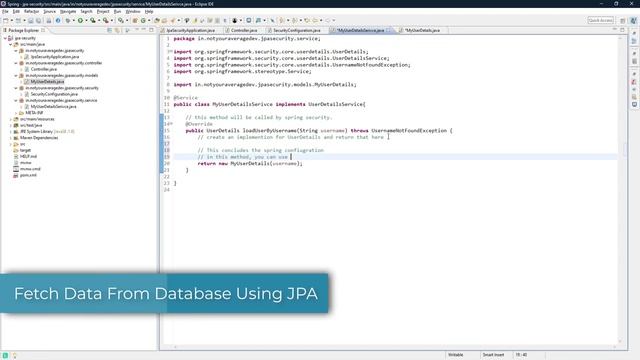Maximize the Package Explorer view

point(151,30)
